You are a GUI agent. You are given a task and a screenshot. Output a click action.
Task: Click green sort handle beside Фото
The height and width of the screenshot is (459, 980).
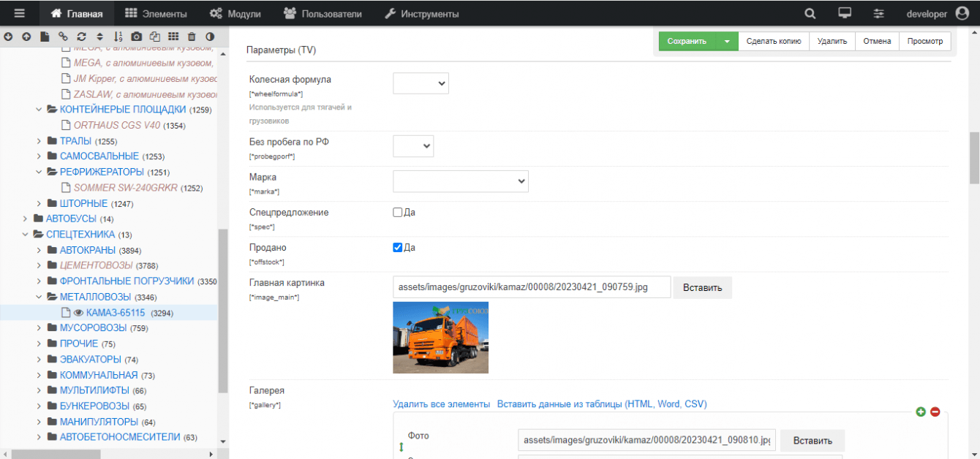(x=401, y=447)
